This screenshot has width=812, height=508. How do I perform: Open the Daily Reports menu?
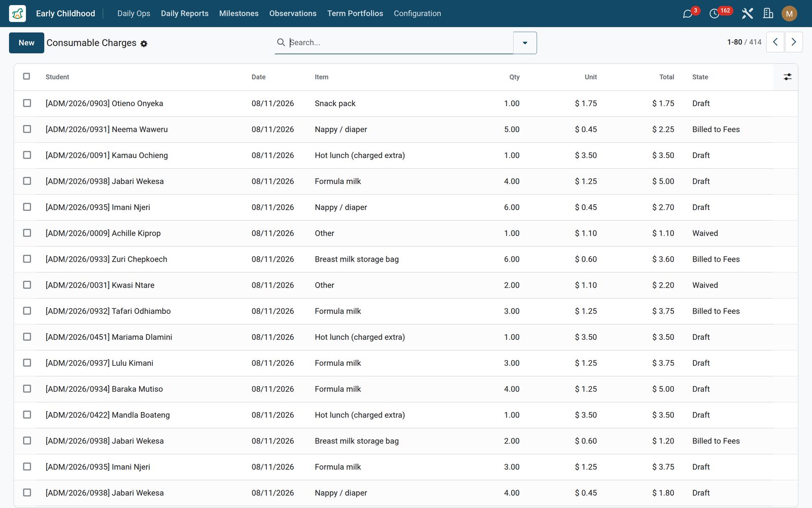[x=185, y=13]
